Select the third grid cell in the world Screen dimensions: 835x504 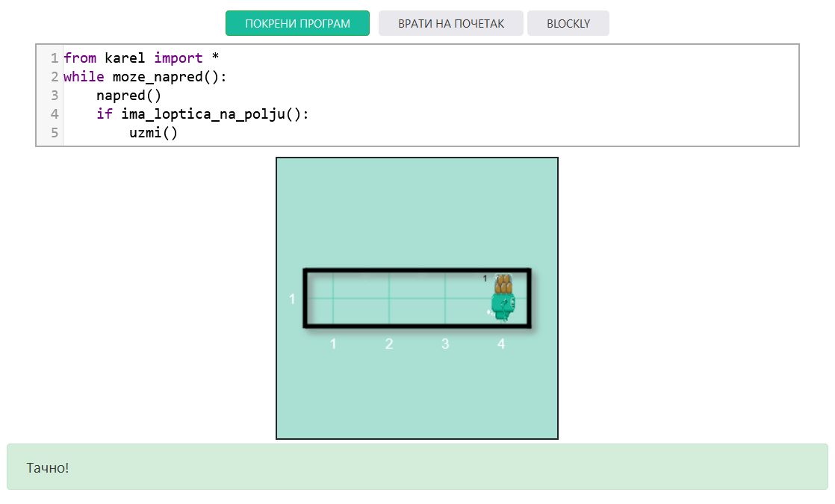(x=445, y=299)
